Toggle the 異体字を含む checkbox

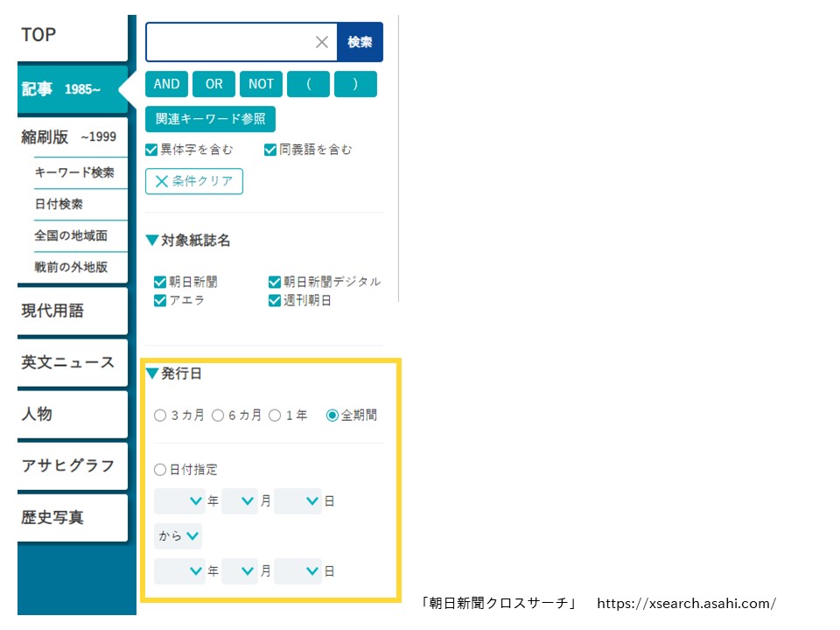coord(151,150)
